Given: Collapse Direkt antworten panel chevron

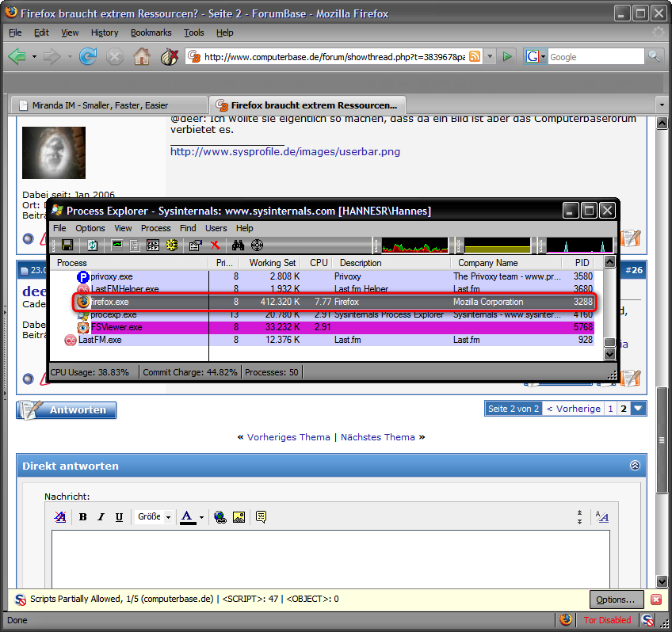Looking at the screenshot, I should tap(635, 466).
